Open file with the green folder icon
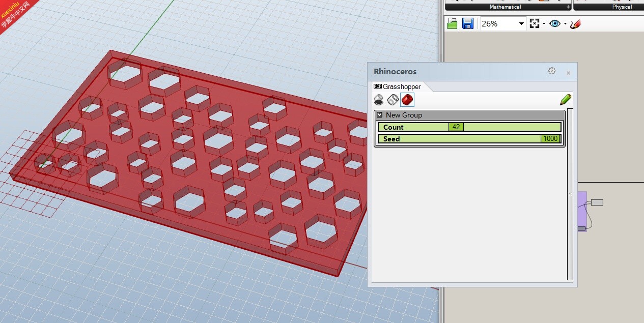Viewport: 644px width, 323px height. pyautogui.click(x=452, y=23)
